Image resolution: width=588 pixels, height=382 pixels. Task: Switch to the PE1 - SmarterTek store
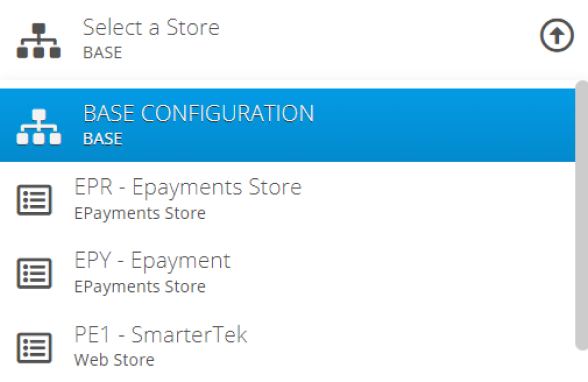tap(287, 346)
